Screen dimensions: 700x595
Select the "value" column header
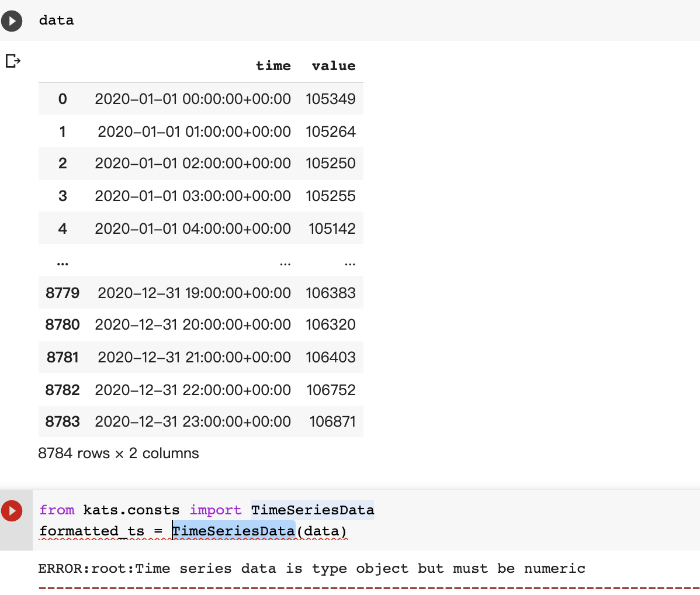coord(334,65)
